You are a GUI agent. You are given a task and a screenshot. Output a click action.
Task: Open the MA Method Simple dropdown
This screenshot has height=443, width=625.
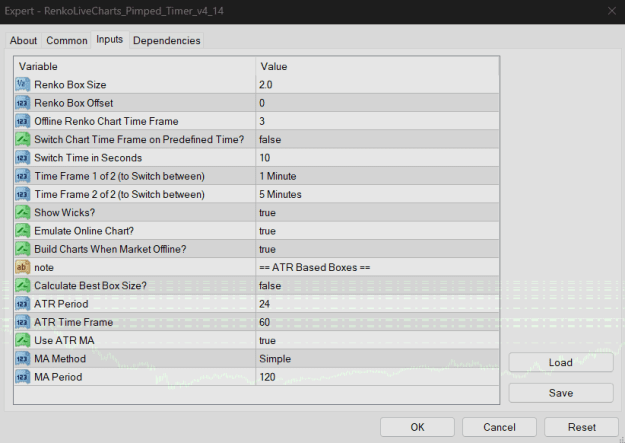click(x=377, y=359)
